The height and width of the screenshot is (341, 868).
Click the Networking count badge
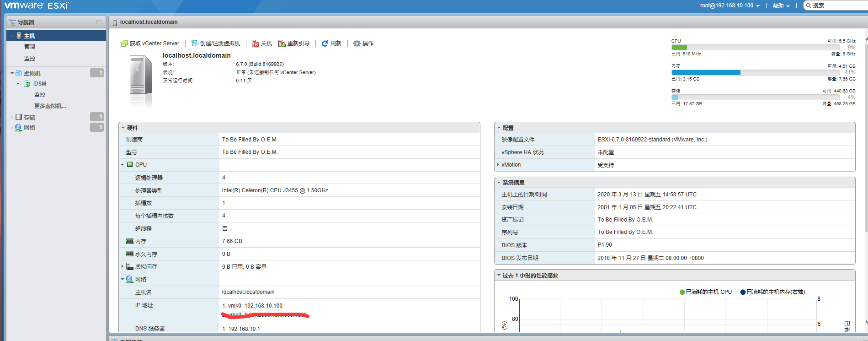click(x=97, y=127)
